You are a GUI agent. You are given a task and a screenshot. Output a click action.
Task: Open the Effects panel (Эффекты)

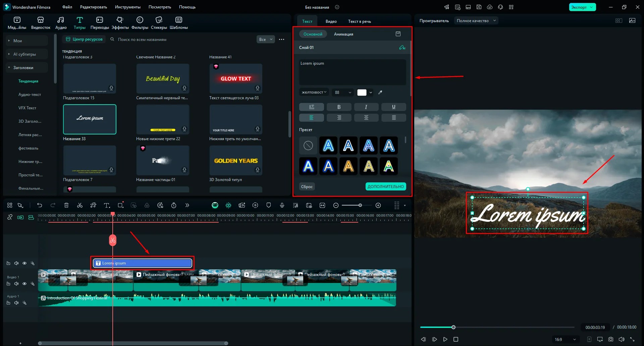coord(120,23)
